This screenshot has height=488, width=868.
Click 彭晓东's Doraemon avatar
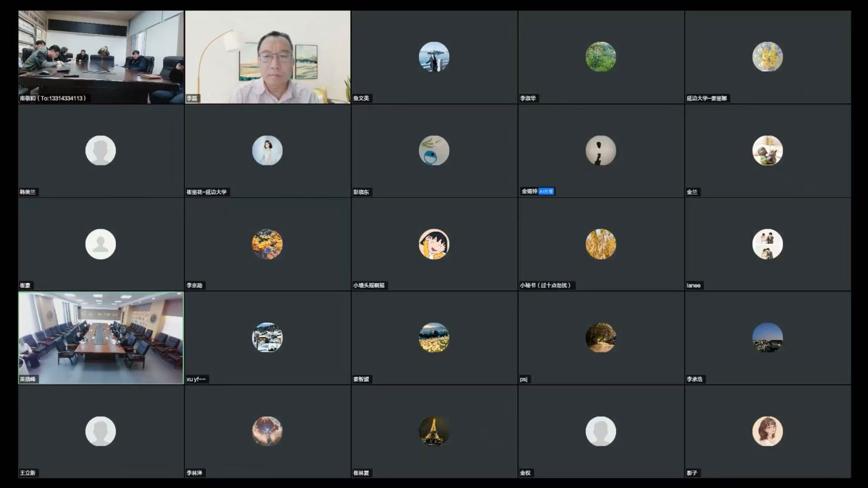[434, 151]
